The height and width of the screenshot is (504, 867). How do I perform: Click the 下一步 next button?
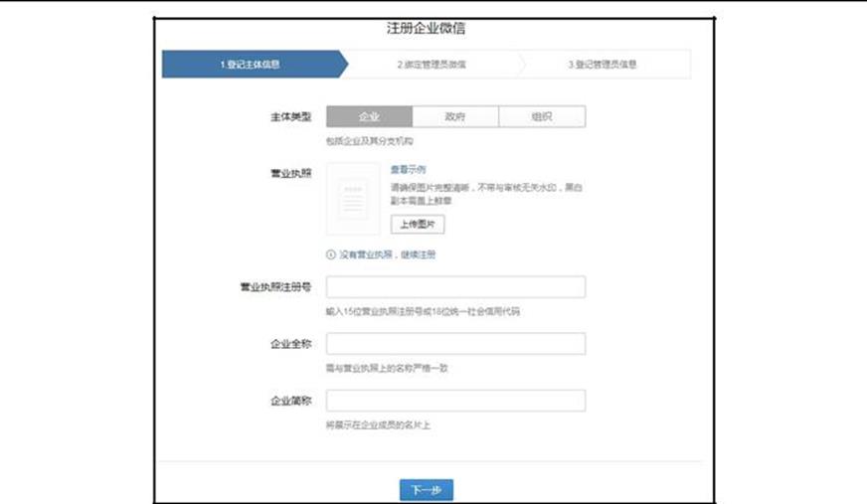[427, 490]
